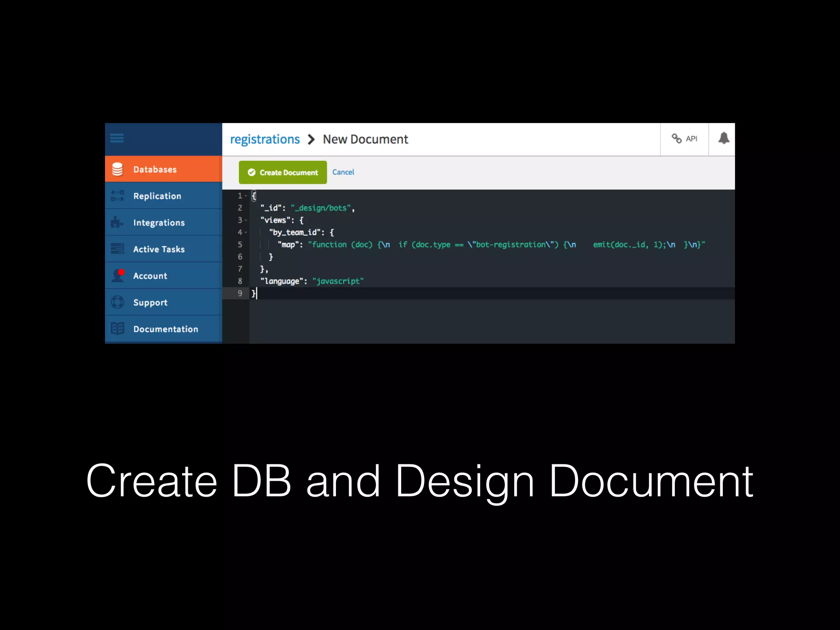Open Active Tasks menu item
The height and width of the screenshot is (630, 840).
159,249
